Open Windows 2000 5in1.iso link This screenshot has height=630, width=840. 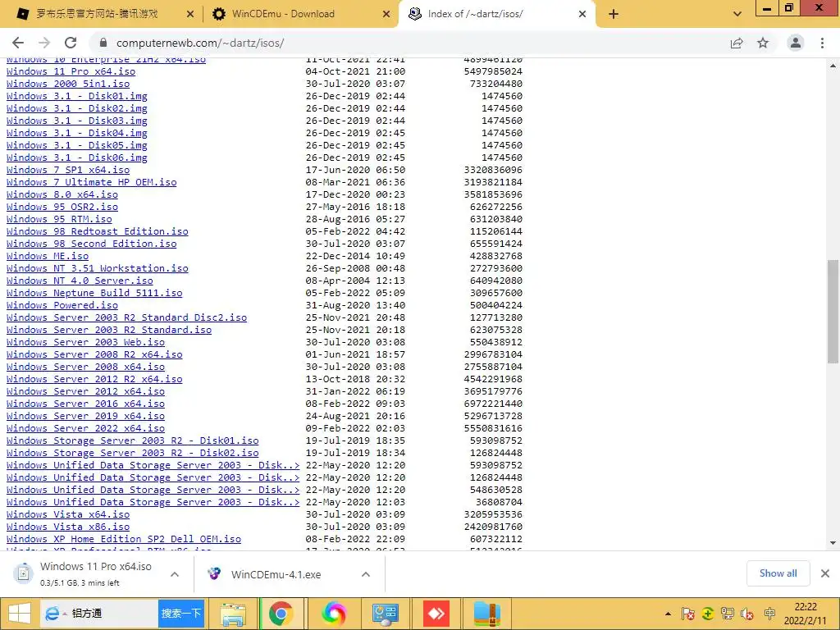pos(68,84)
